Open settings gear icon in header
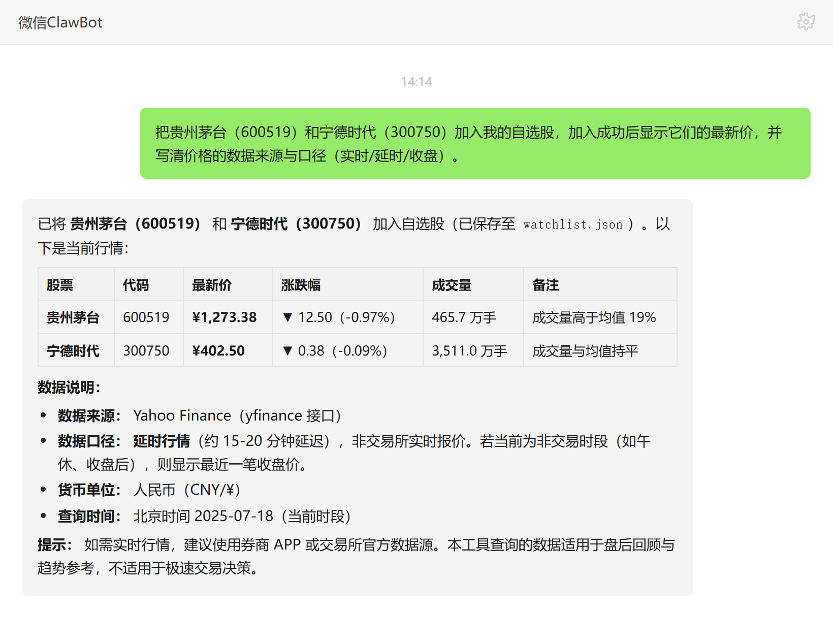Image resolution: width=833 pixels, height=644 pixels. click(x=806, y=22)
